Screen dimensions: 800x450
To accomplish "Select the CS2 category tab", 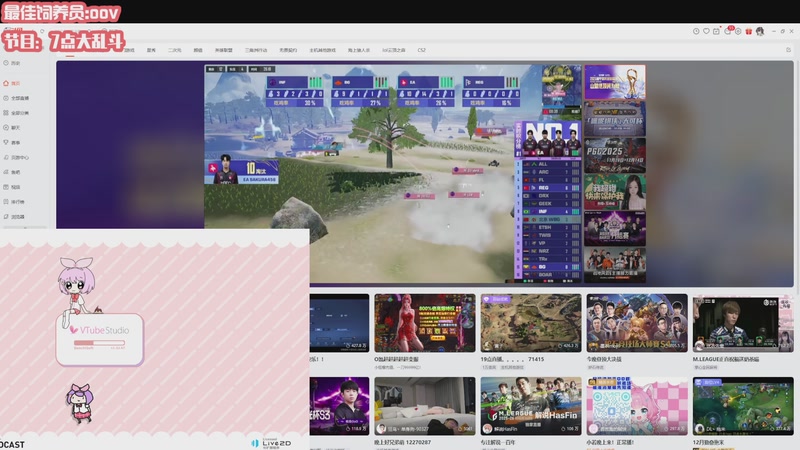I will [421, 50].
